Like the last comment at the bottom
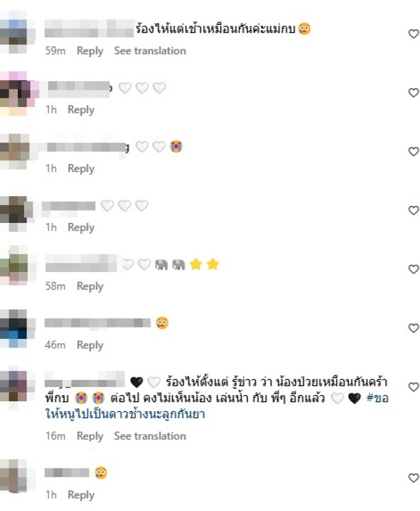Viewport: 420px width, 511px height. [413, 478]
